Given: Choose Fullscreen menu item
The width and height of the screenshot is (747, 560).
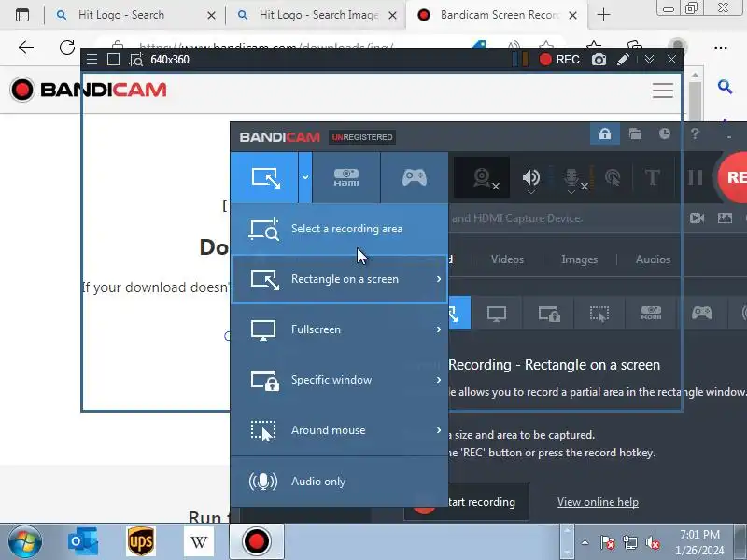Looking at the screenshot, I should (x=339, y=329).
